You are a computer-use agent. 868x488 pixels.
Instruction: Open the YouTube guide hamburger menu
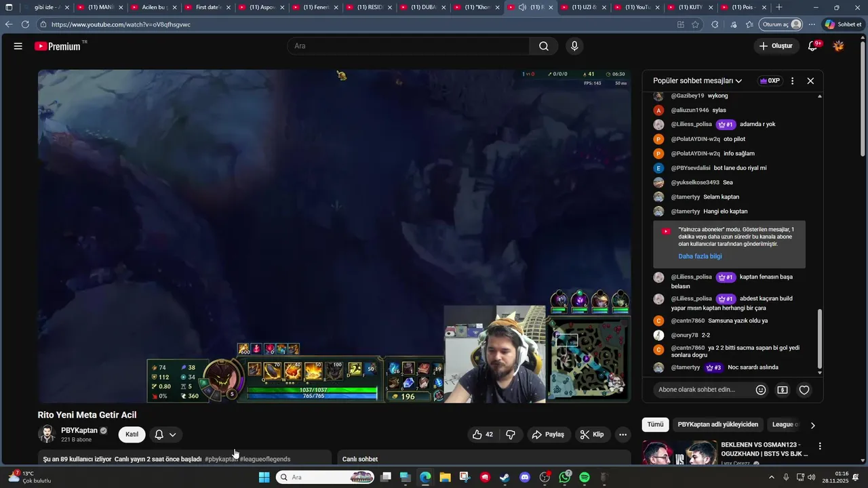click(18, 46)
